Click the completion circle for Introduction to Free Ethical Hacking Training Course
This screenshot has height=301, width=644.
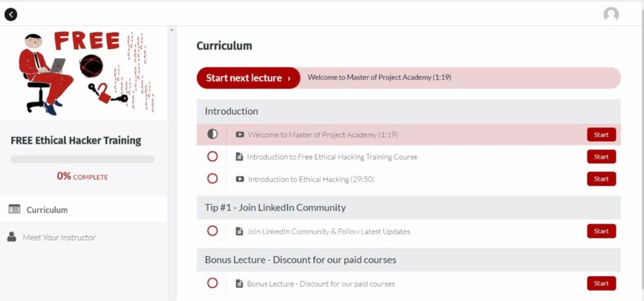click(213, 157)
